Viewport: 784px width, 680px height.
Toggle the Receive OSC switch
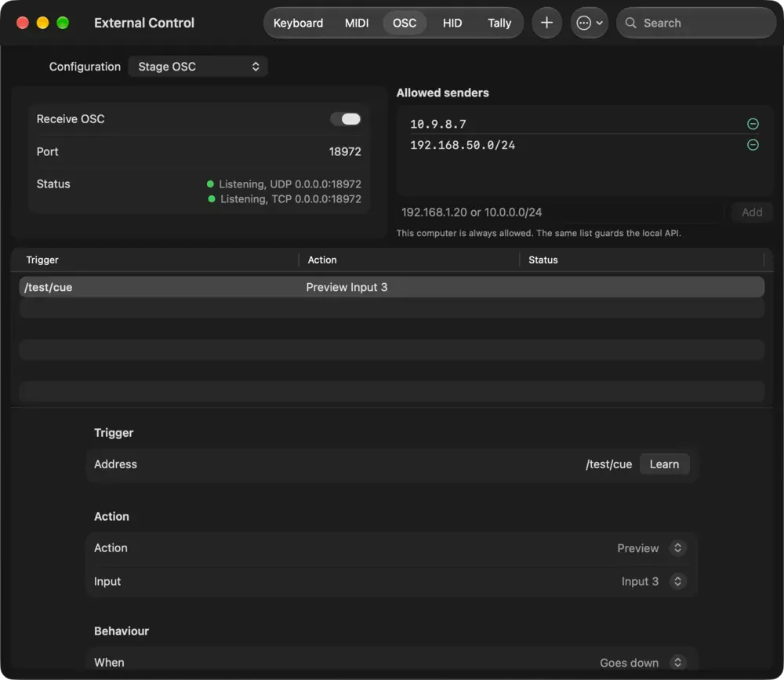tap(346, 119)
